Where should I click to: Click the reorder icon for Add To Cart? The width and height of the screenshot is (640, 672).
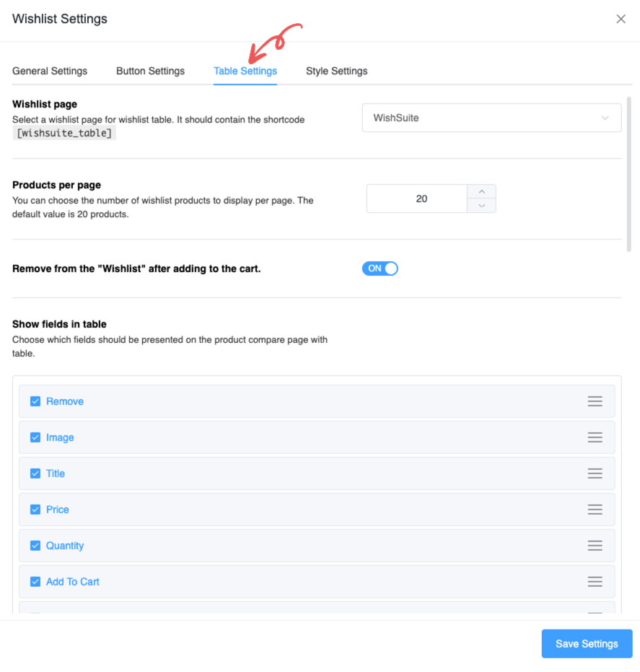pos(595,581)
